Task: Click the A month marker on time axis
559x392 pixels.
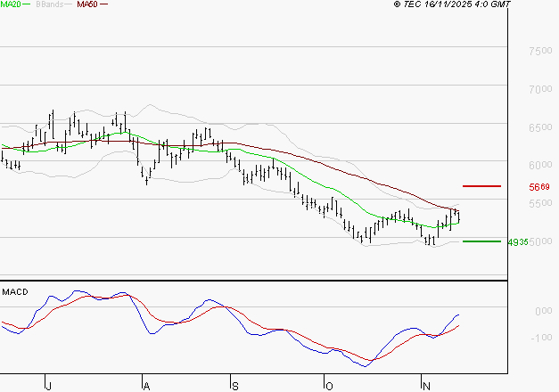Action: coord(144,385)
